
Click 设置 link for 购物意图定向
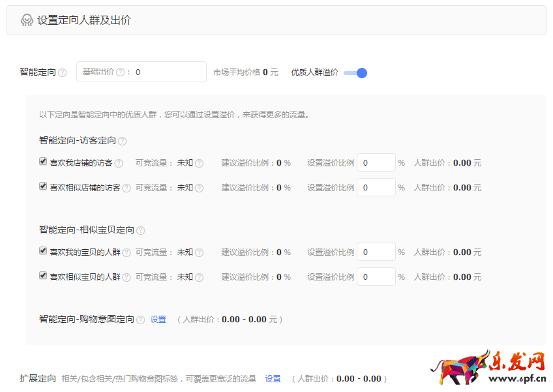click(x=157, y=320)
